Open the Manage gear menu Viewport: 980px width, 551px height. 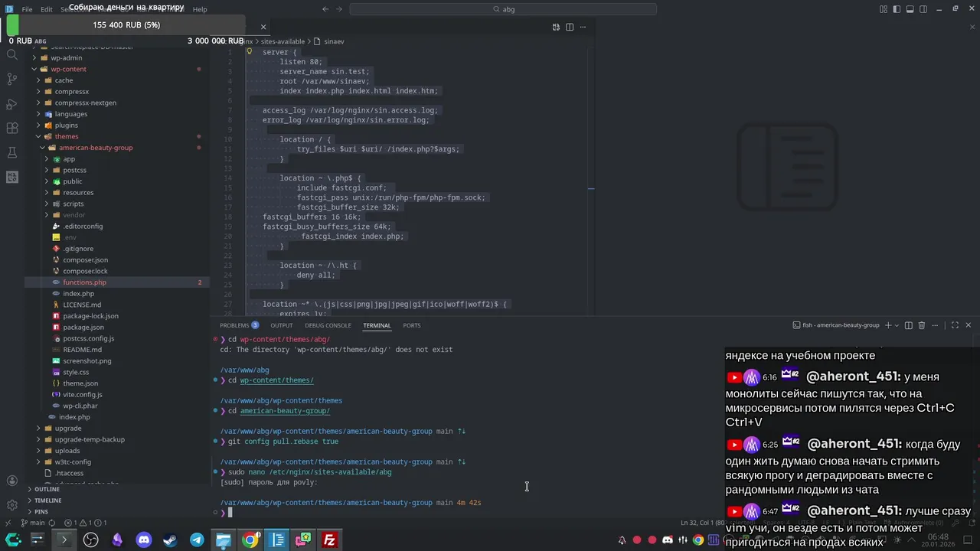coord(11,505)
